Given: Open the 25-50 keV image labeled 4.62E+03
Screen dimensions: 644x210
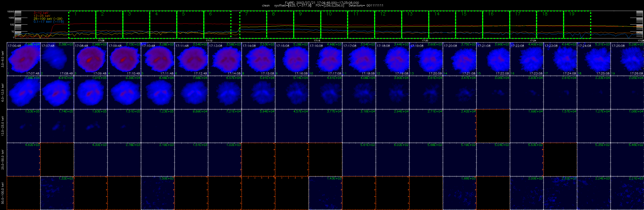Looking at the screenshot, I should (x=24, y=159).
